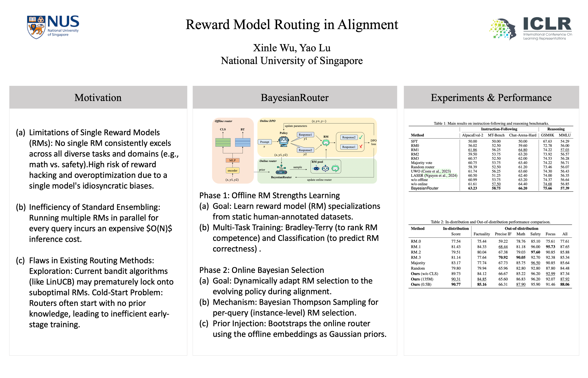Click the BayesianRouter section header

tap(294, 97)
